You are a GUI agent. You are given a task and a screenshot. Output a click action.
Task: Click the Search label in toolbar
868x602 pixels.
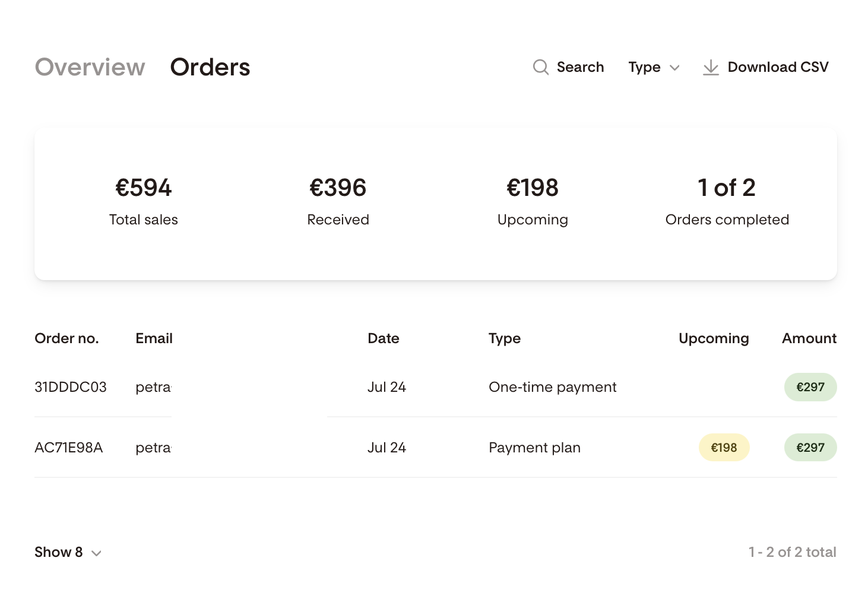[x=580, y=67]
